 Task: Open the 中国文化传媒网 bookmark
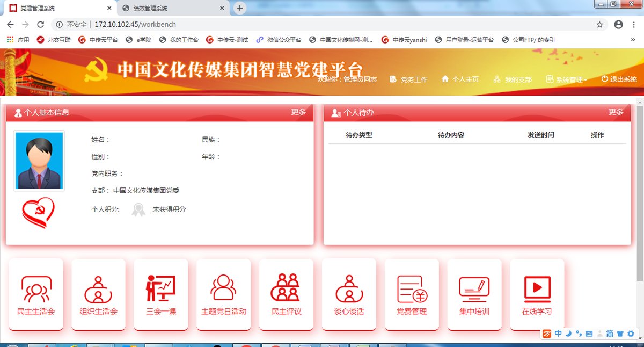pyautogui.click(x=341, y=40)
